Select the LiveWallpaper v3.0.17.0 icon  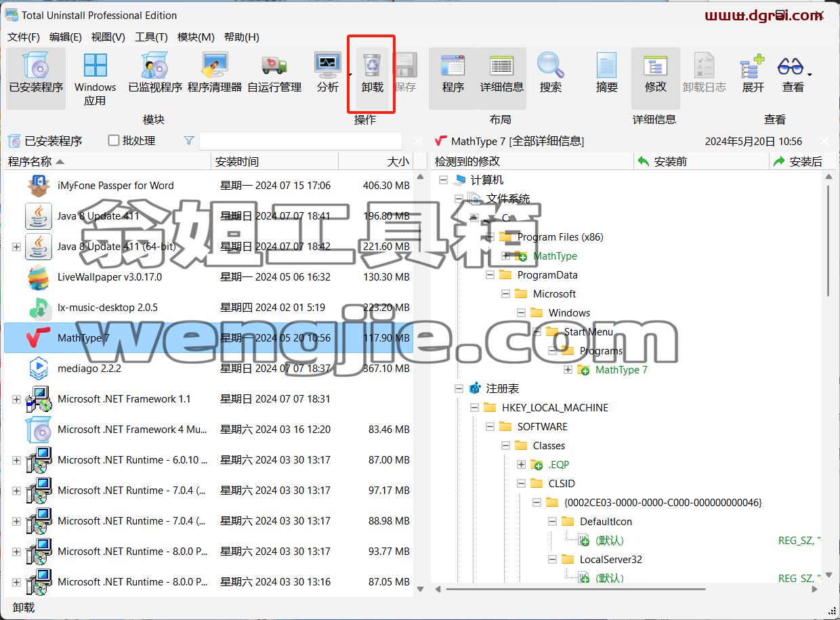coord(39,277)
